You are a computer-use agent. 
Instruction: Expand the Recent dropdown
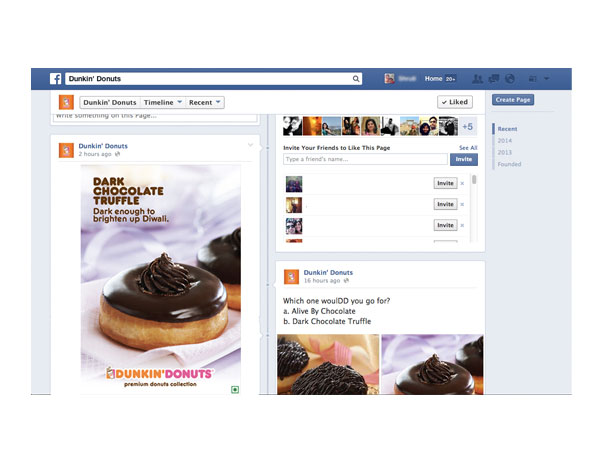click(x=205, y=103)
